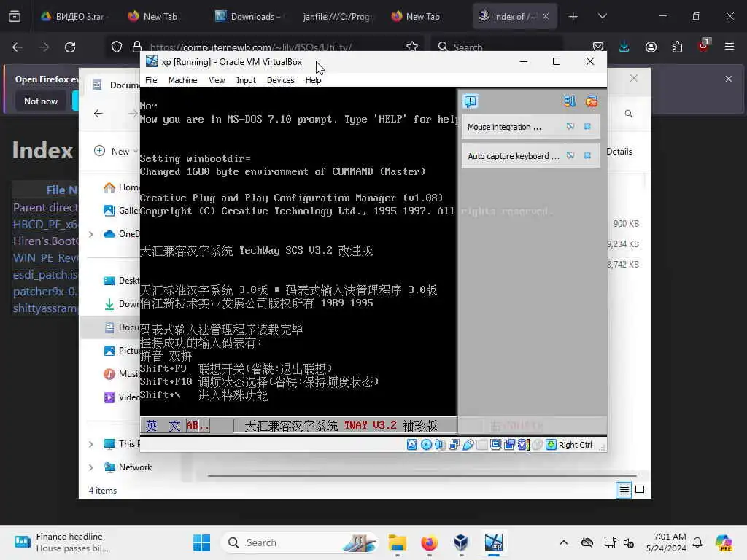Dismiss the Auto capture keyboard notification

pos(587,156)
